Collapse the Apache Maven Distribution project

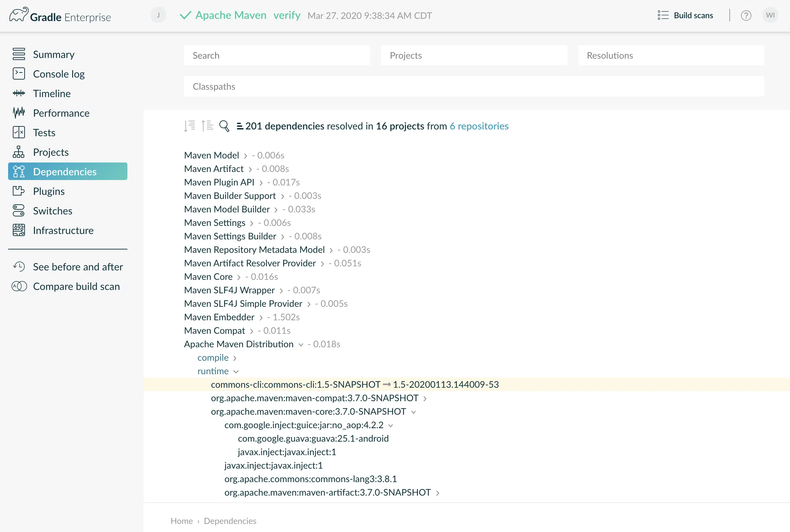pos(301,345)
